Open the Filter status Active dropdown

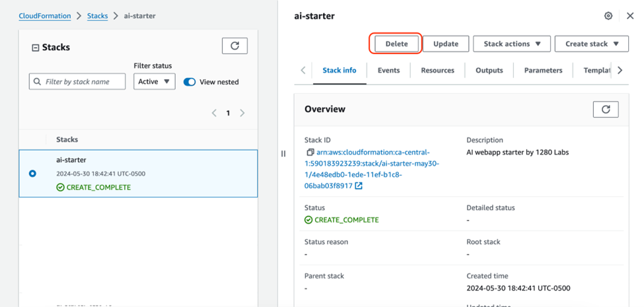coord(154,82)
